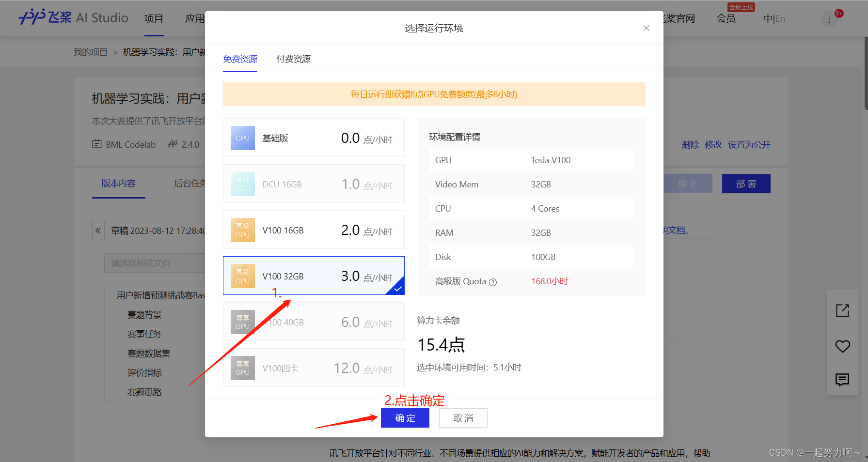Click the 赛题数据集 outline item
The height and width of the screenshot is (462, 868).
click(149, 354)
